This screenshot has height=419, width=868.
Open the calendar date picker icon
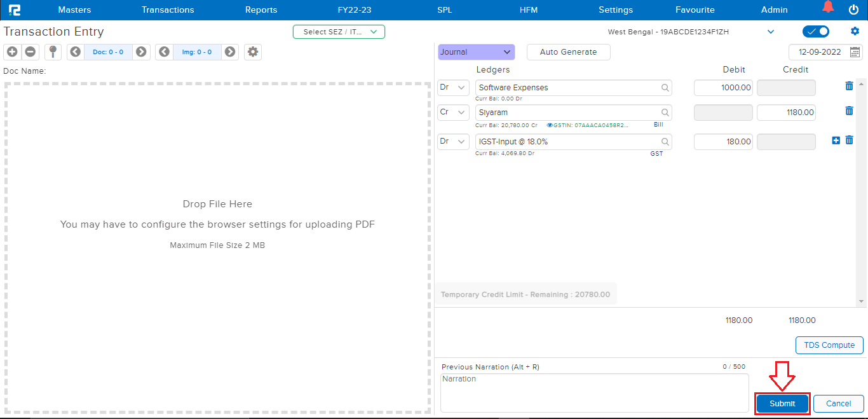pos(855,52)
